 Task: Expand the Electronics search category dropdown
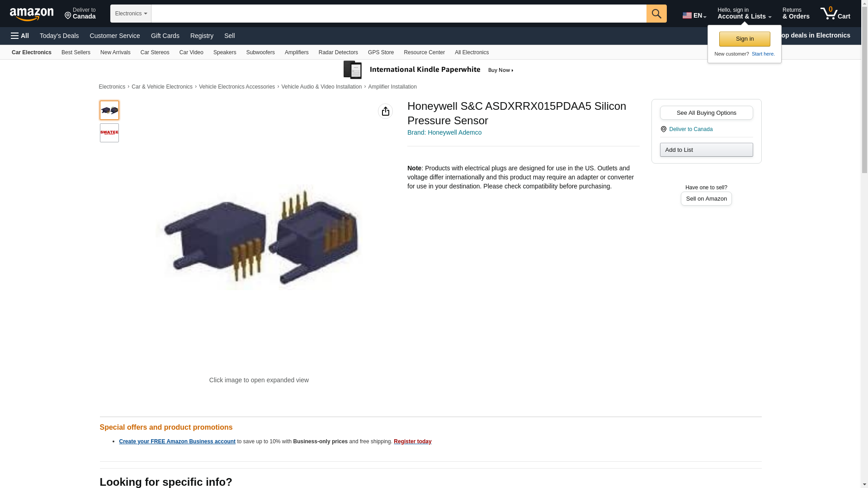(x=131, y=14)
